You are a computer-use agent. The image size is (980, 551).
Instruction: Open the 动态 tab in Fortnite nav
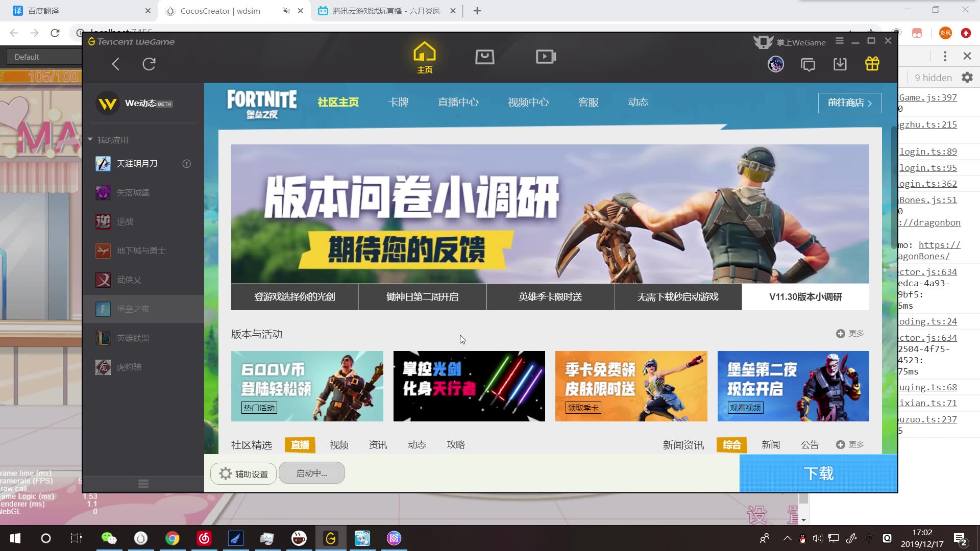638,103
